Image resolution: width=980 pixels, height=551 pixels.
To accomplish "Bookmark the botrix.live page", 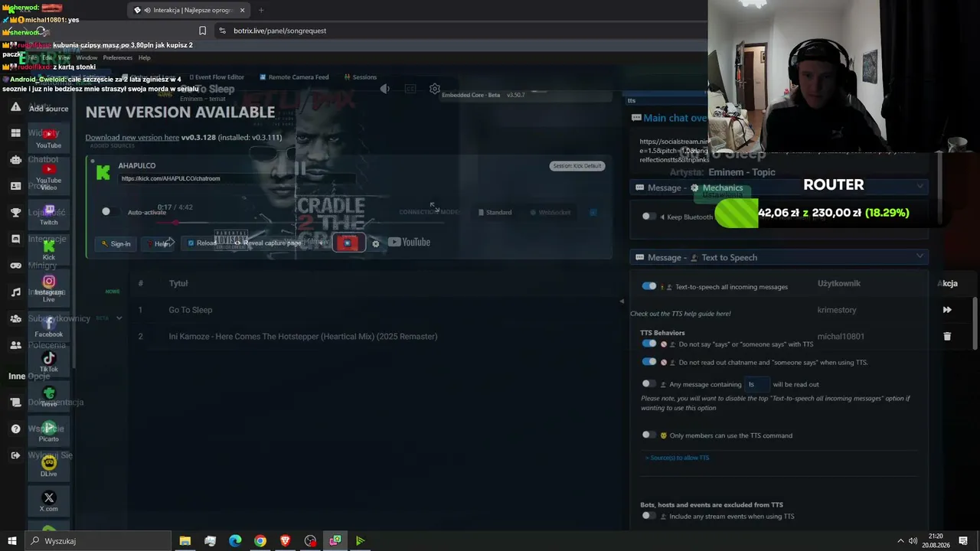I will [202, 31].
